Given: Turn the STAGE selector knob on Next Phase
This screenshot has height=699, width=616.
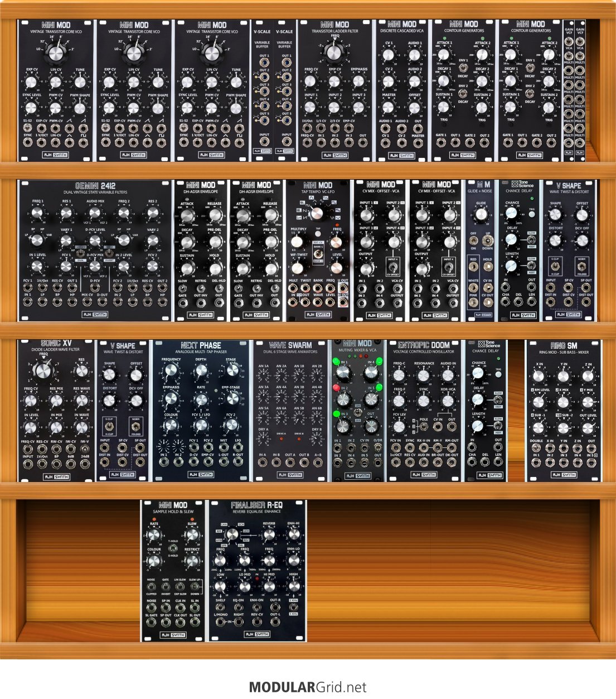Looking at the screenshot, I should [x=232, y=370].
